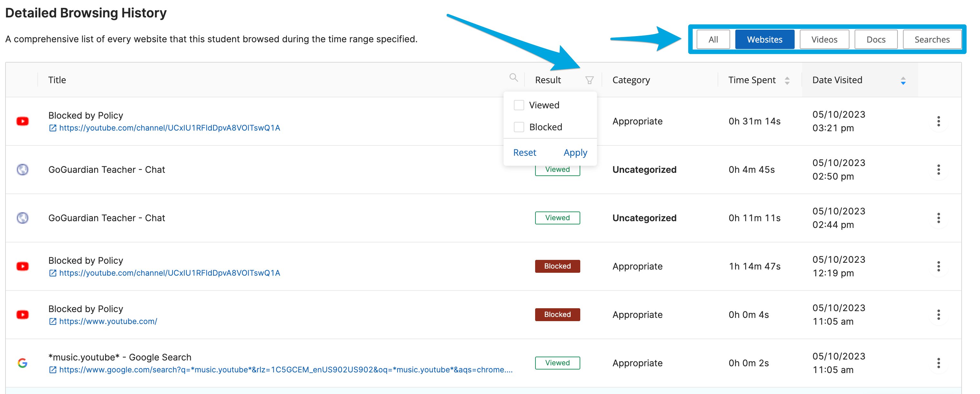Image resolution: width=980 pixels, height=394 pixels.
Task: Sort by the Time Spent column arrows
Action: (787, 80)
